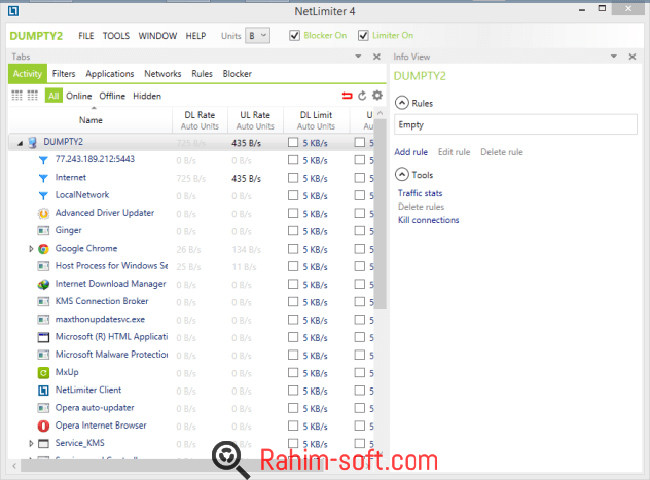Click the Add rule link
This screenshot has height=480, width=650.
tap(411, 152)
